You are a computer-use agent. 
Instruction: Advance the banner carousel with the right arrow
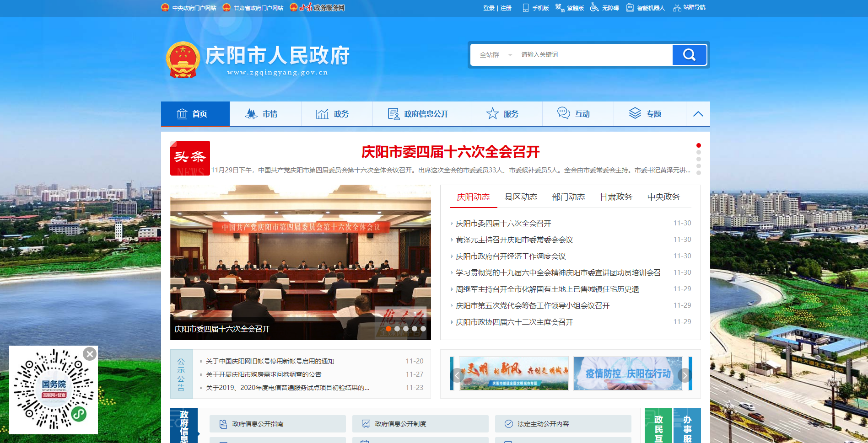coord(685,375)
